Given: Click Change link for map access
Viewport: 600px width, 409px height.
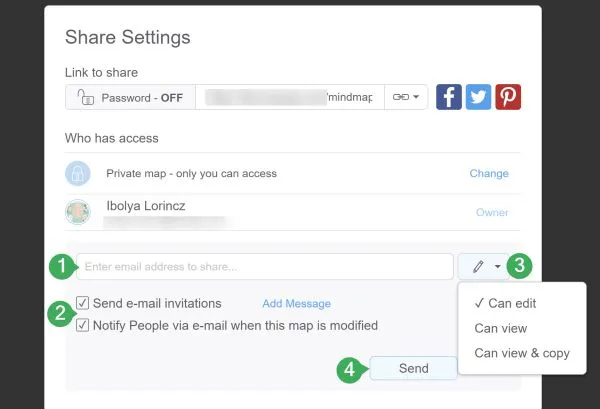Looking at the screenshot, I should 489,173.
